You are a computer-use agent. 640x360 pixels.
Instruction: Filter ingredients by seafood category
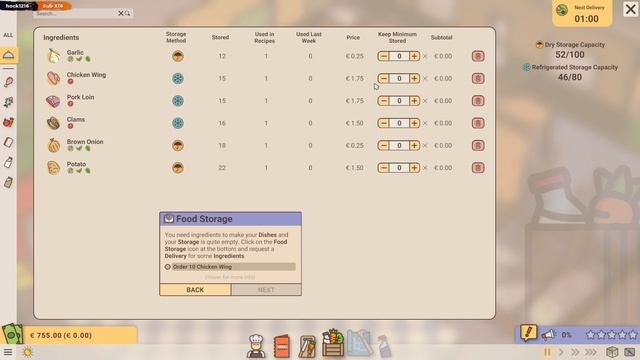(x=9, y=102)
